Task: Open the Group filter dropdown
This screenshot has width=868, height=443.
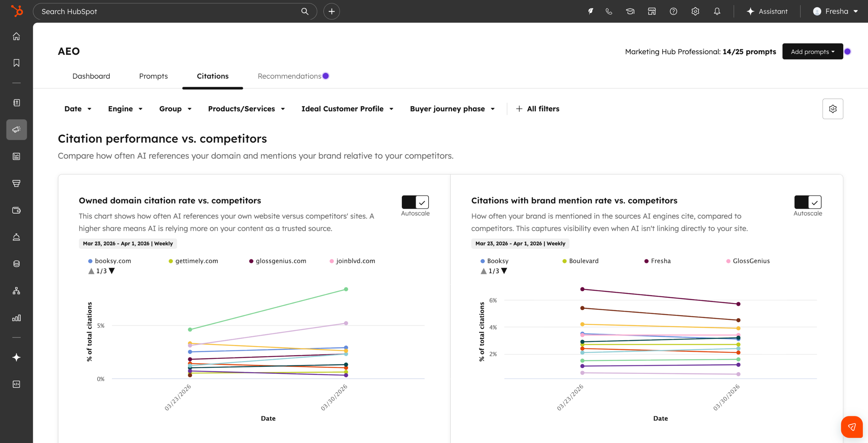Action: pos(176,109)
